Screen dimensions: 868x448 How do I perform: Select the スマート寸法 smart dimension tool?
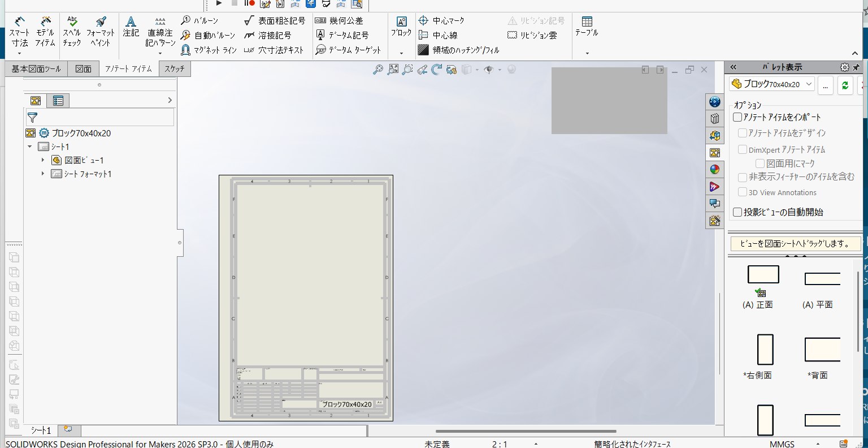19,32
